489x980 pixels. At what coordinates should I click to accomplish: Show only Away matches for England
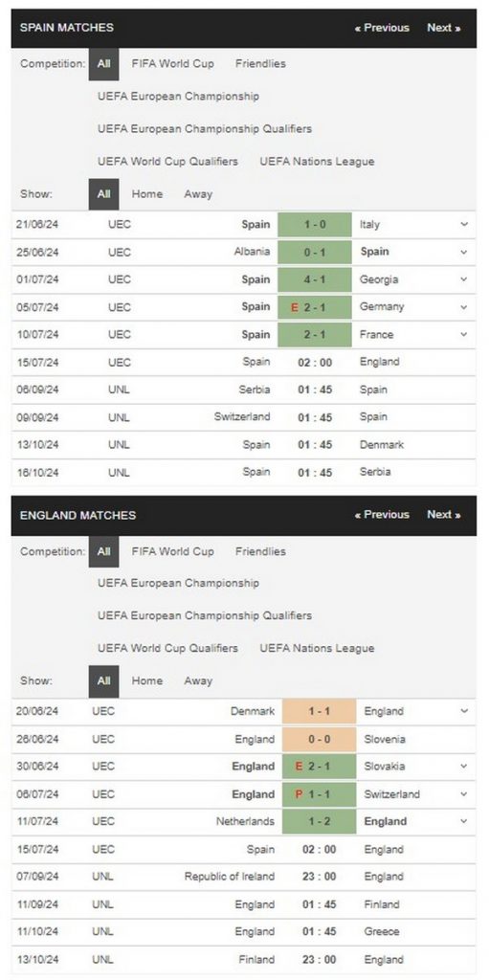(198, 681)
